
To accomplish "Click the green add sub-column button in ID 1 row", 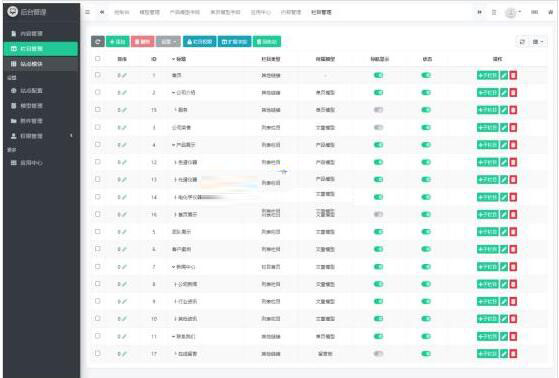I will pyautogui.click(x=488, y=75).
